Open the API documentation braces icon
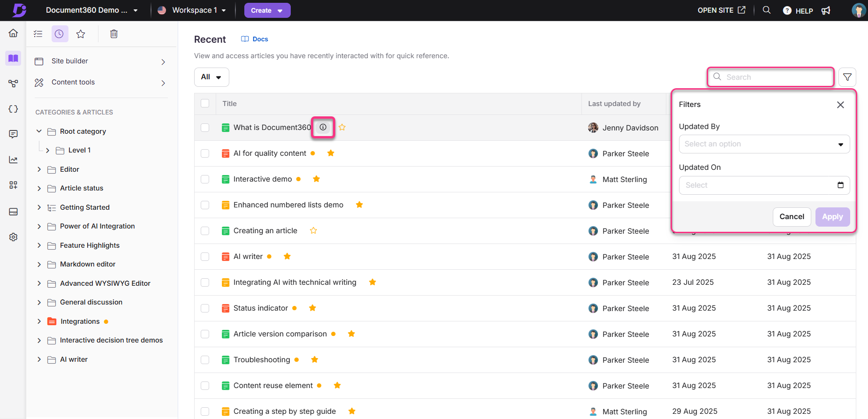The image size is (868, 419). (13, 109)
